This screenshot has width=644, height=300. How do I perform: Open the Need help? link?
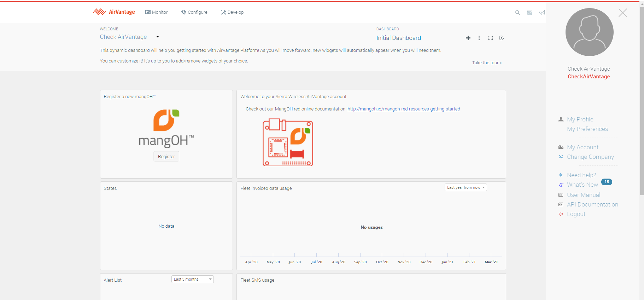point(581,175)
